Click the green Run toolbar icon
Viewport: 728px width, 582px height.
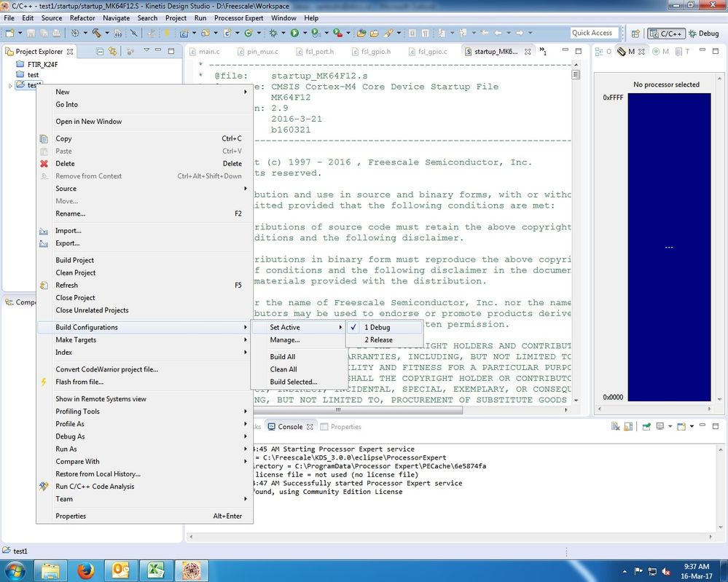(294, 33)
